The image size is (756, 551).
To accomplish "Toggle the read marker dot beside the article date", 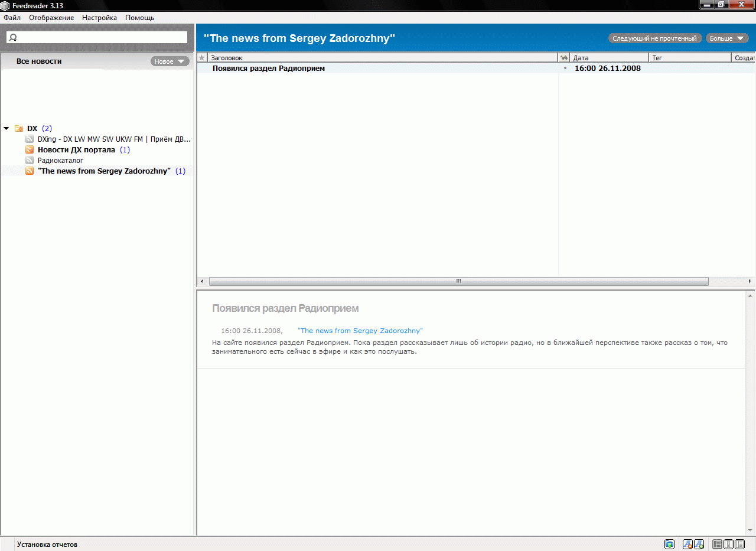I will tap(565, 69).
